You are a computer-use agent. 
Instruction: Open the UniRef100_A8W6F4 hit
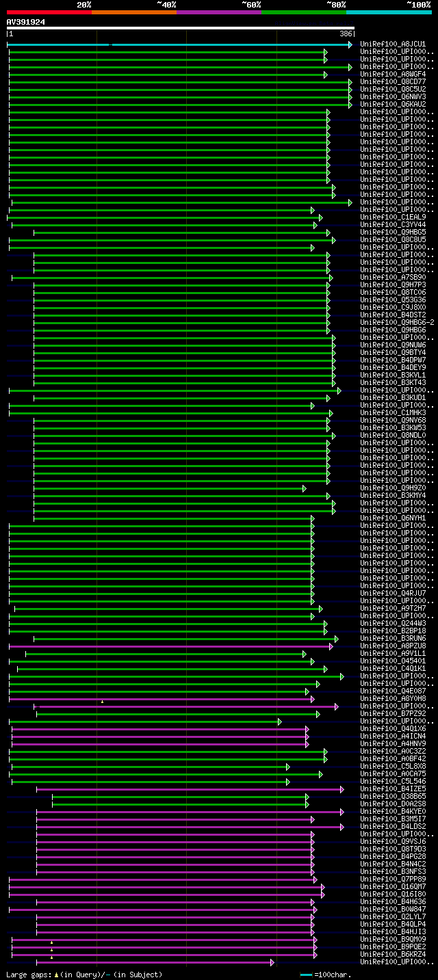[394, 75]
